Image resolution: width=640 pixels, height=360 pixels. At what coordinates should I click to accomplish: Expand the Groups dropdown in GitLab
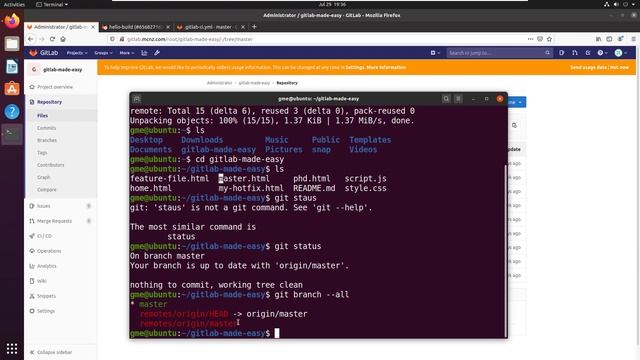(103, 53)
